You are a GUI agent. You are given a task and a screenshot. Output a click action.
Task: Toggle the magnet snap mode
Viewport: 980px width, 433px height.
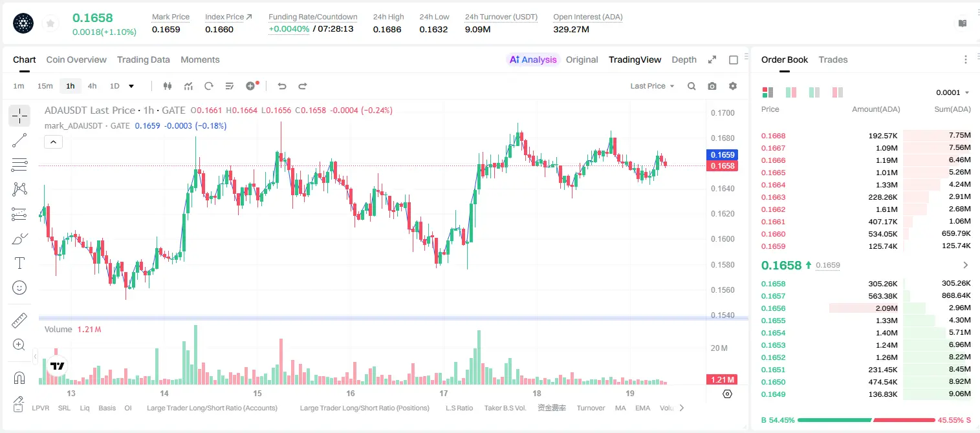[x=19, y=377]
